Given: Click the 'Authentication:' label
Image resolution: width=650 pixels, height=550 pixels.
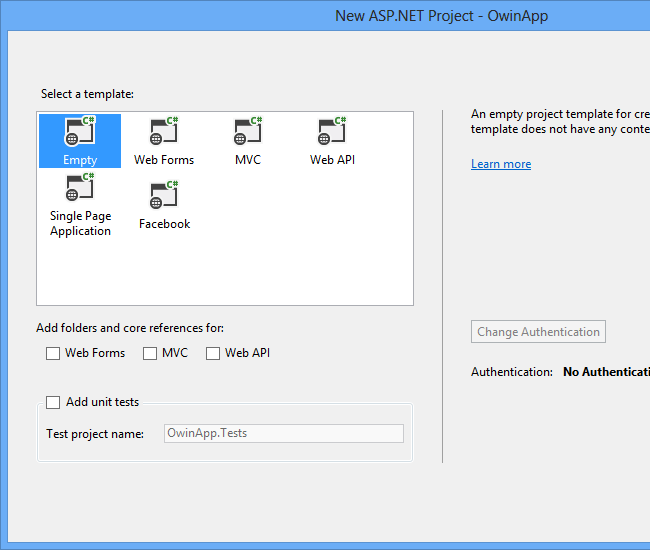Looking at the screenshot, I should point(512,372).
